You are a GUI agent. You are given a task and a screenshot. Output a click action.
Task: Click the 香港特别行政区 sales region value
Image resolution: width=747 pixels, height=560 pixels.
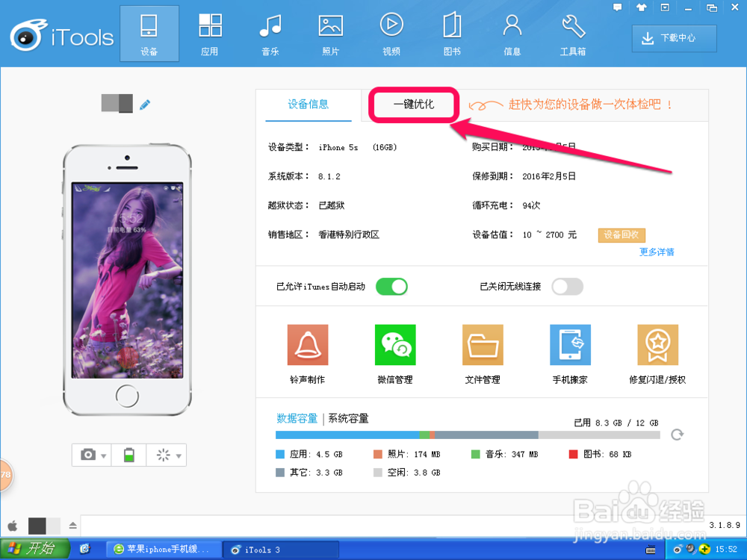(349, 234)
